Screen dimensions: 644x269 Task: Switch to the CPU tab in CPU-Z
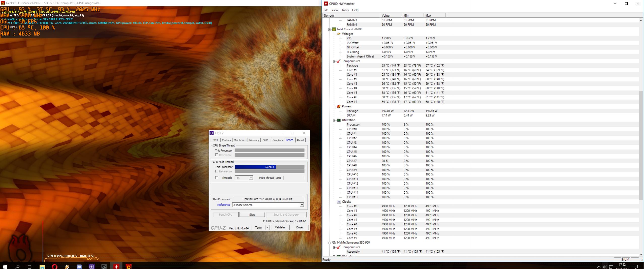pyautogui.click(x=215, y=140)
